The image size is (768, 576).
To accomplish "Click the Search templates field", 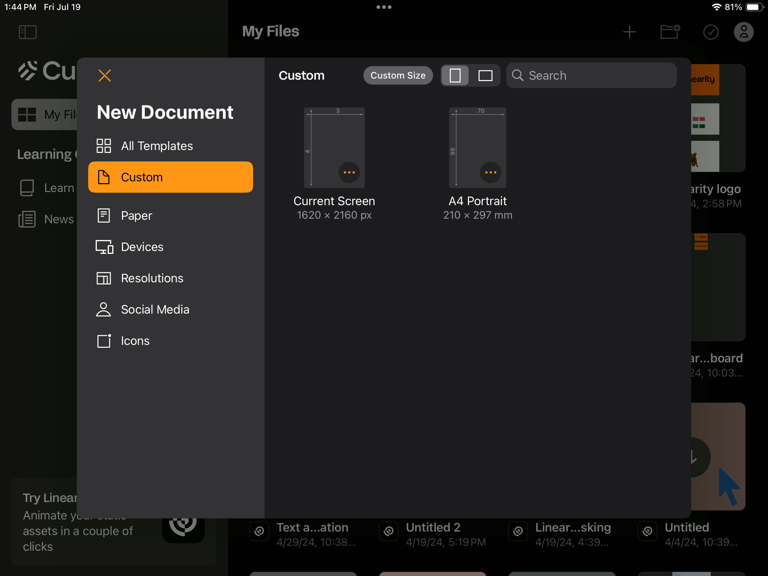I will point(591,75).
